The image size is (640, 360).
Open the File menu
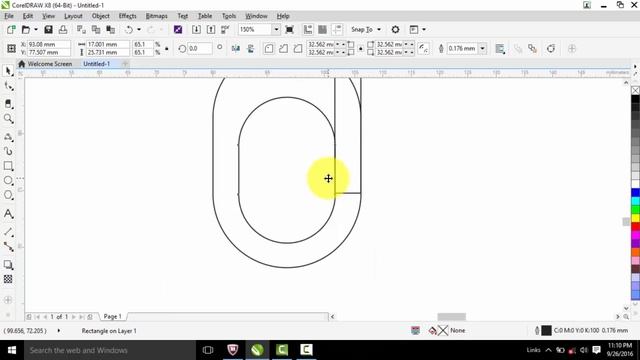(9, 16)
